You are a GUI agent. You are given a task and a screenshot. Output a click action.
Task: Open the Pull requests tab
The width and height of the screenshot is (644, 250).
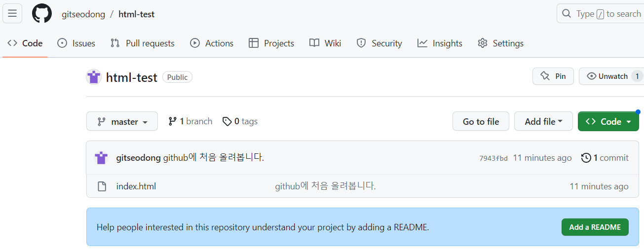(143, 43)
